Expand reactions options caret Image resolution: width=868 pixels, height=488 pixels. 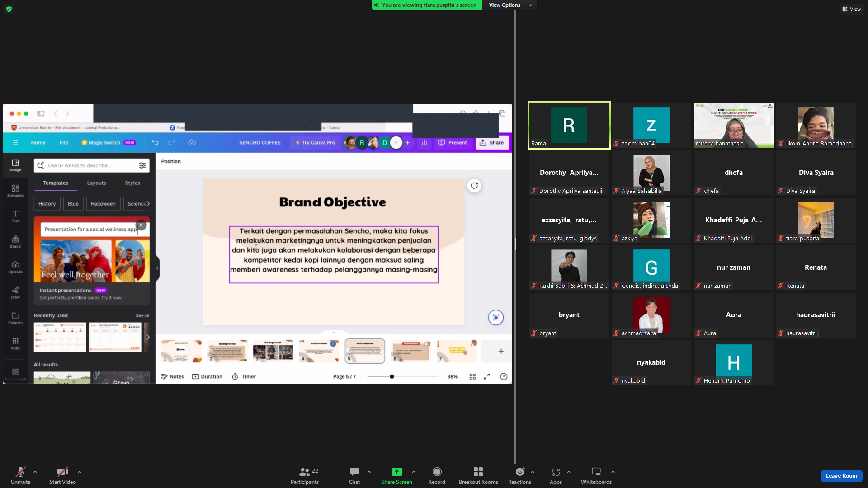[533, 472]
